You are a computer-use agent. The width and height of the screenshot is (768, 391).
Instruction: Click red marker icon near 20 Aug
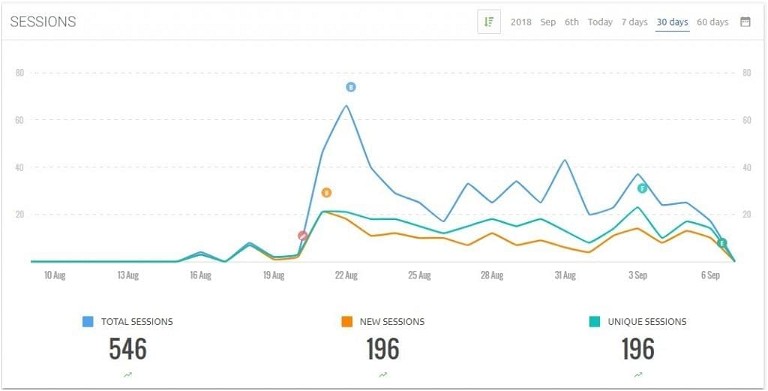(303, 236)
